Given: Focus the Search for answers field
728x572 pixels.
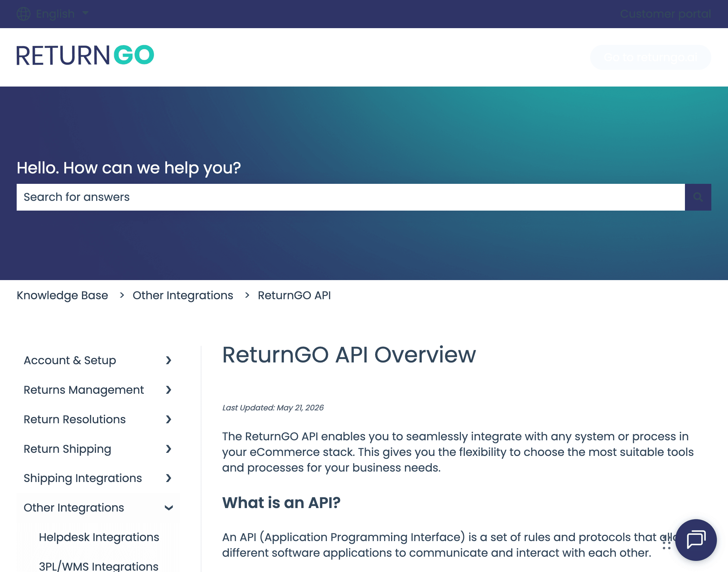Looking at the screenshot, I should tap(351, 197).
